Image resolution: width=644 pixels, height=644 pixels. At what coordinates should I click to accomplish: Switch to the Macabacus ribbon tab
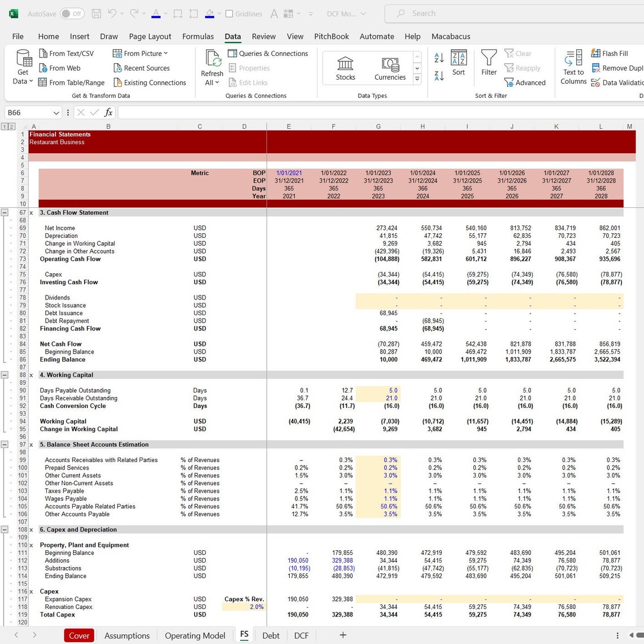coord(451,36)
